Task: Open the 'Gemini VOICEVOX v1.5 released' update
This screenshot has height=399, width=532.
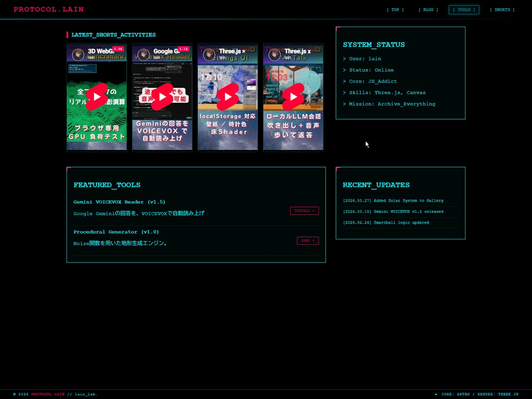Action: click(x=393, y=212)
